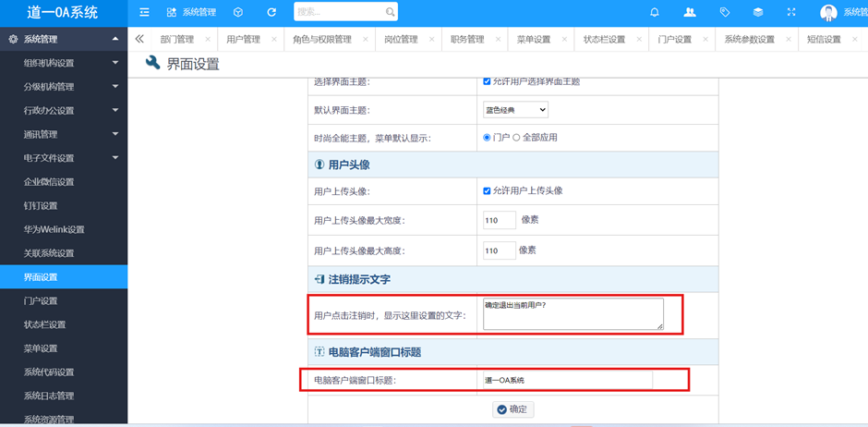Expand 分级机构管理 sidebar submenu
The image size is (868, 427).
click(x=115, y=87)
